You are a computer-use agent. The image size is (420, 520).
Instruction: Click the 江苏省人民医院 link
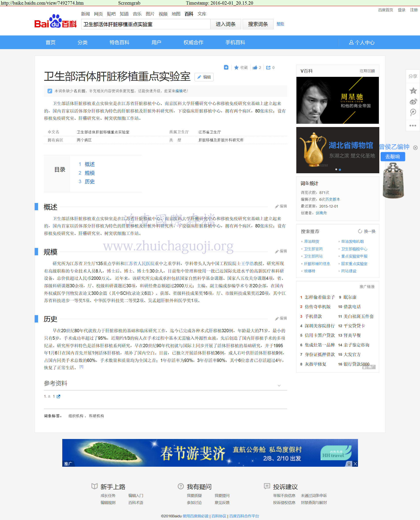139,263
